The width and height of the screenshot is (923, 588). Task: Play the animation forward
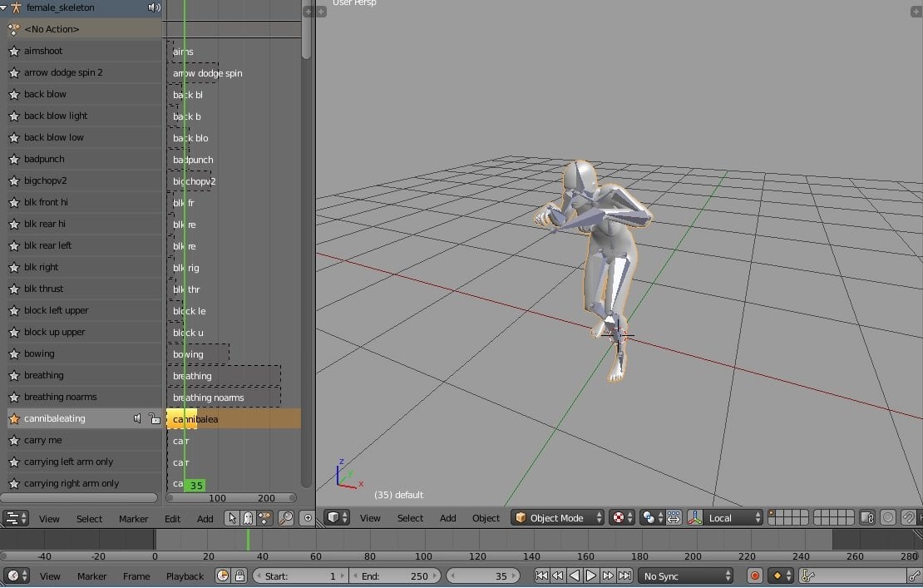click(x=591, y=576)
